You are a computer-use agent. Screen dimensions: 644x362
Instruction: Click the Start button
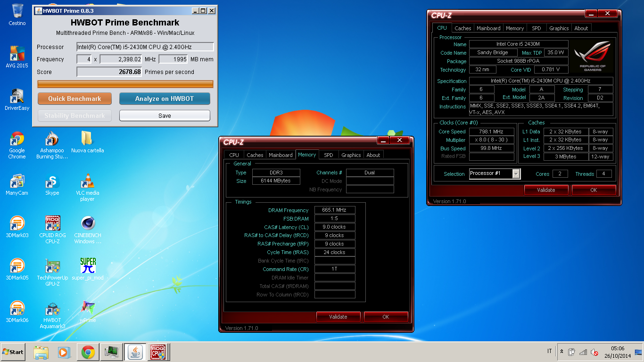pyautogui.click(x=13, y=352)
